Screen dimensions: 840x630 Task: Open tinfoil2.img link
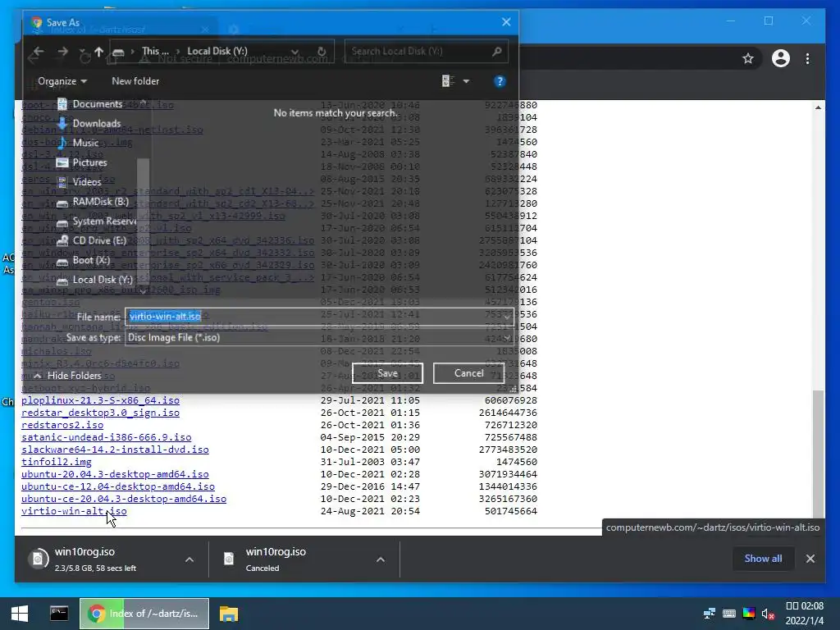click(57, 462)
